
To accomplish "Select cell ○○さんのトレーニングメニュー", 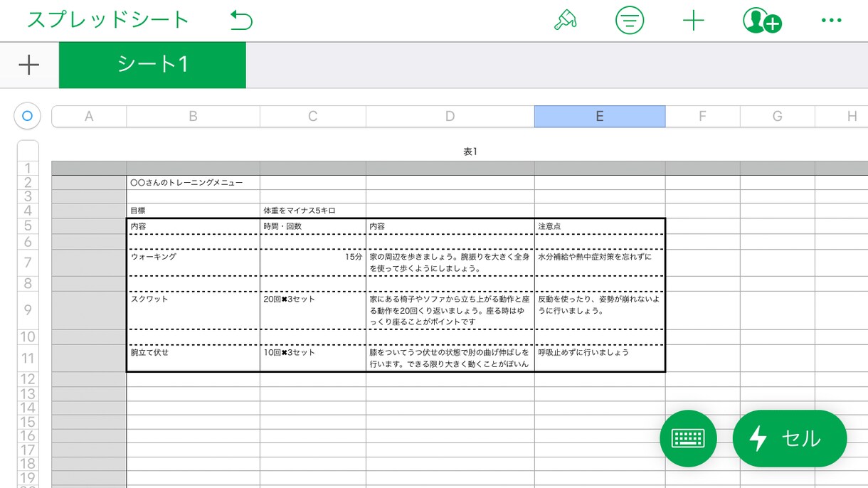I will (x=193, y=183).
